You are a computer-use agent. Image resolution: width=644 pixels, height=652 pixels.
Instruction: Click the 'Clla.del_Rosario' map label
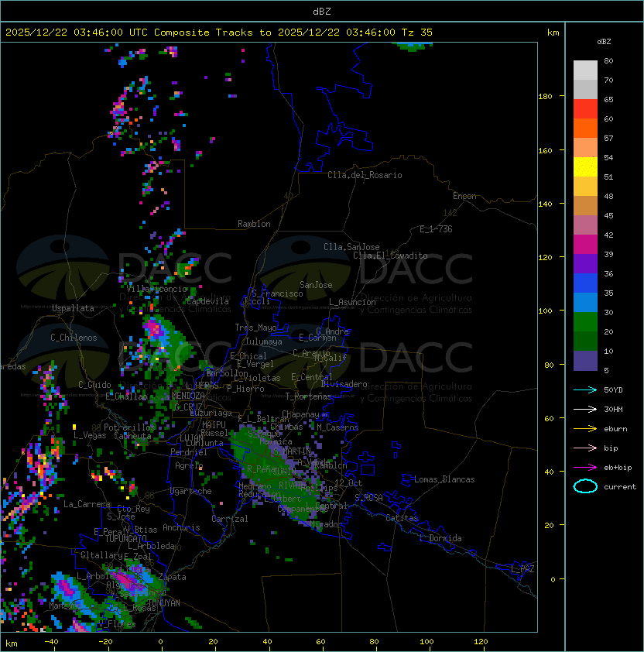365,175
